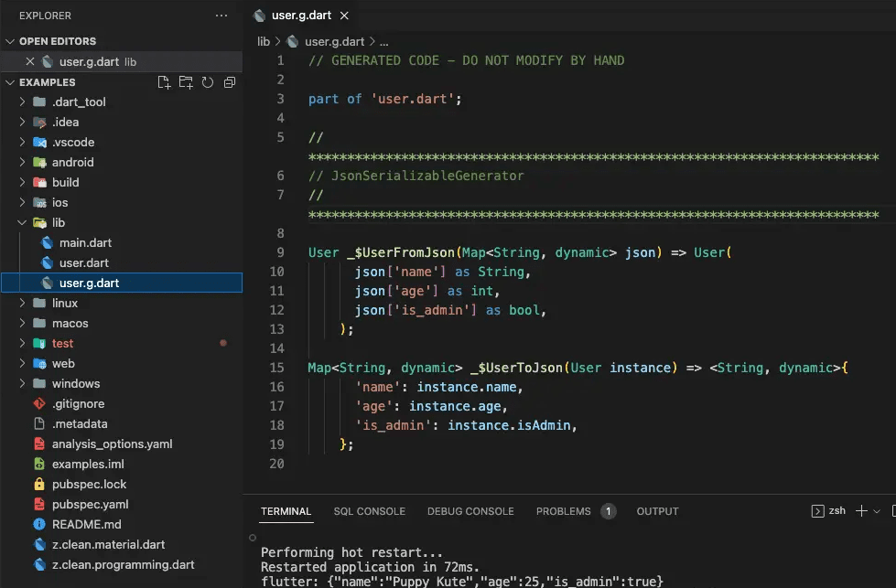This screenshot has height=588, width=896.
Task: Click the Problems count badge
Action: pos(608,511)
